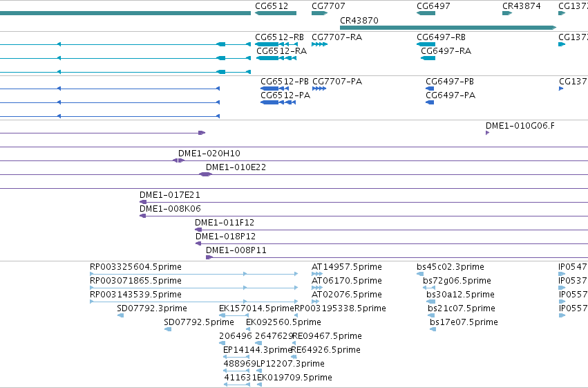The height and width of the screenshot is (388, 588).
Task: Click transcript CG6497-RB label
Action: 441,37
